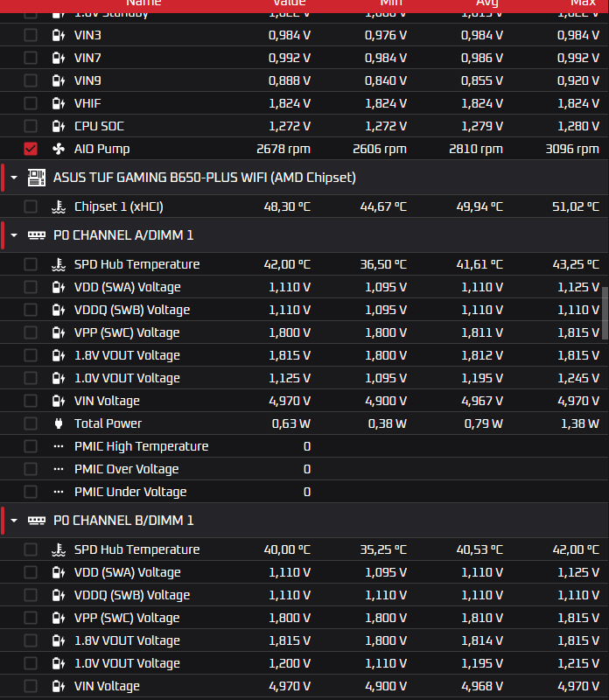This screenshot has width=609, height=700.
Task: Click the Name column header
Action: [143, 3]
